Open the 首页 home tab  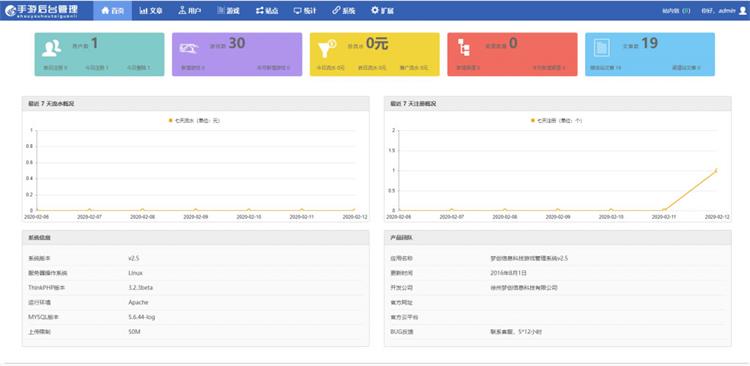click(x=112, y=11)
